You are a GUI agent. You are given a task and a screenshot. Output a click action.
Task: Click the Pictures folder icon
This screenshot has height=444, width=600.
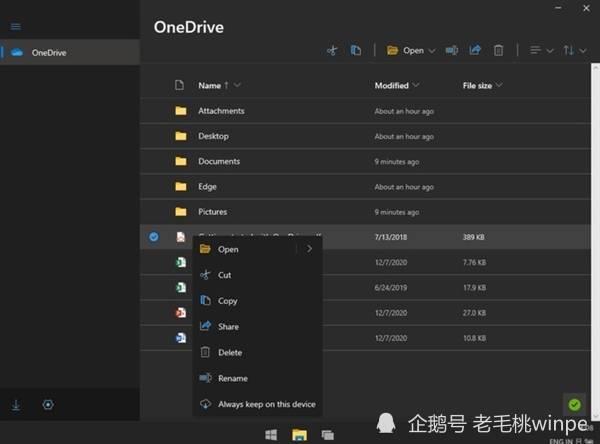[x=181, y=212]
